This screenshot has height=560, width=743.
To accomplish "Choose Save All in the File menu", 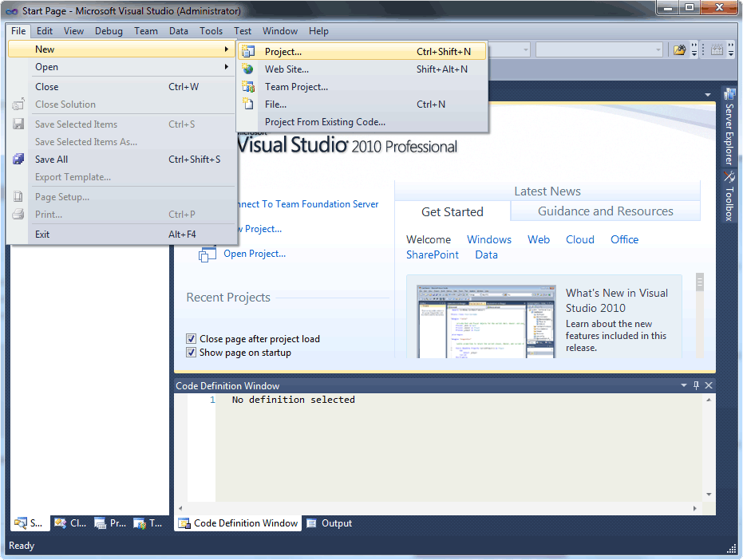I will pyautogui.click(x=122, y=160).
